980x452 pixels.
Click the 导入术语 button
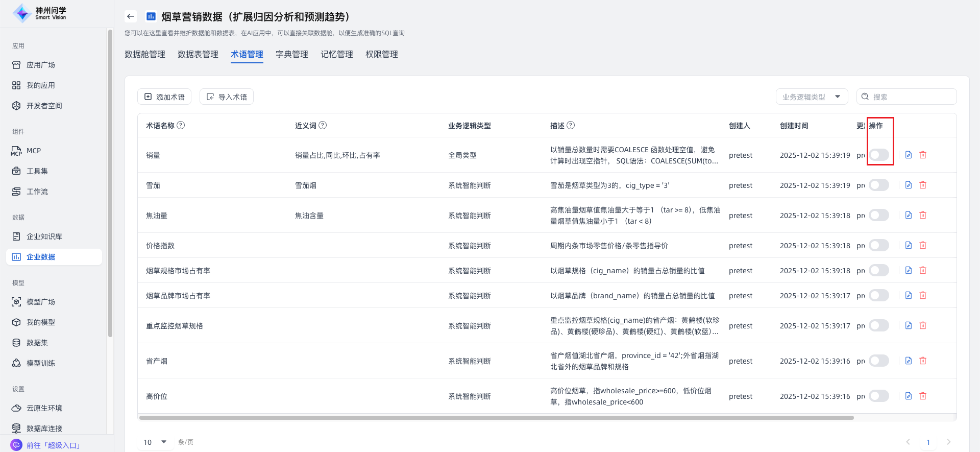click(x=227, y=97)
